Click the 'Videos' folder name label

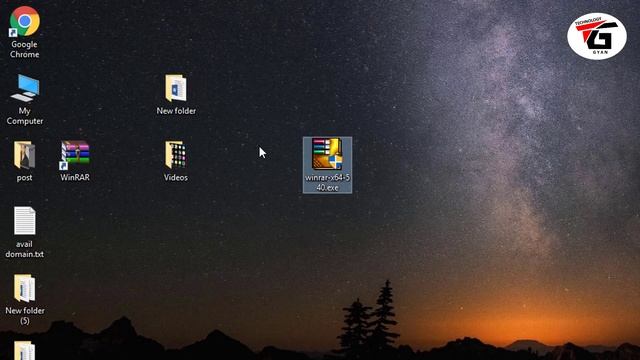click(176, 177)
